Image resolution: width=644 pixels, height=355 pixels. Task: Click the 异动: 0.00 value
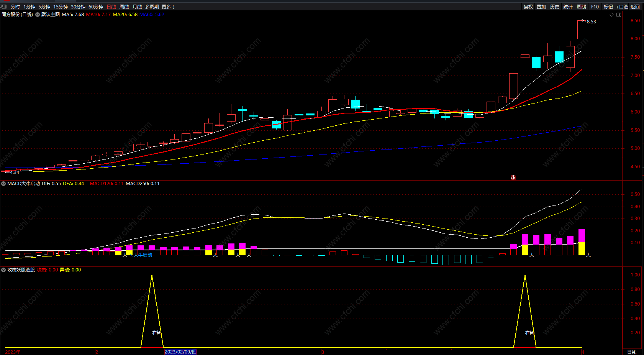click(x=70, y=270)
